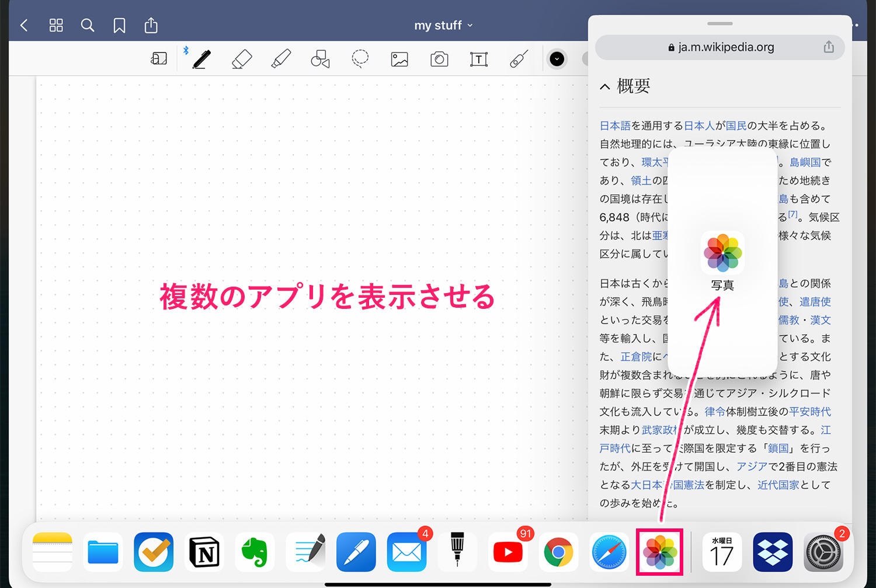This screenshot has width=876, height=588.
Task: Open the 遣唐使 link
Action: [815, 302]
